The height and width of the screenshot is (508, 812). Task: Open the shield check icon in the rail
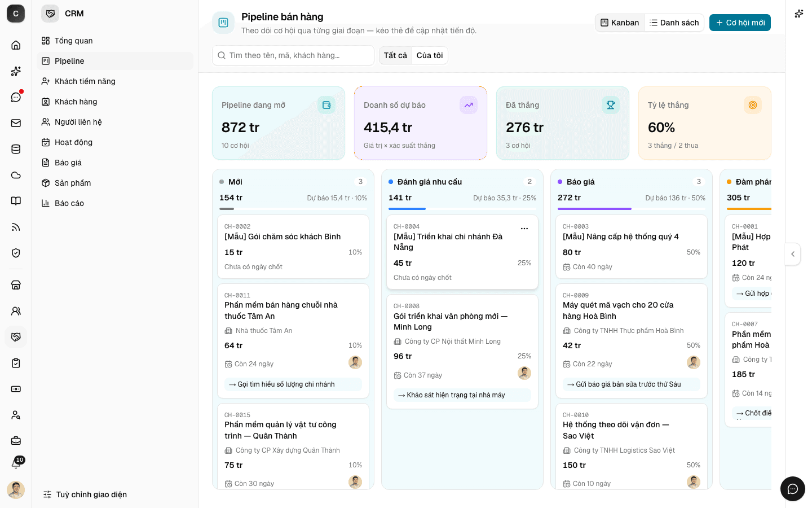pyautogui.click(x=16, y=253)
